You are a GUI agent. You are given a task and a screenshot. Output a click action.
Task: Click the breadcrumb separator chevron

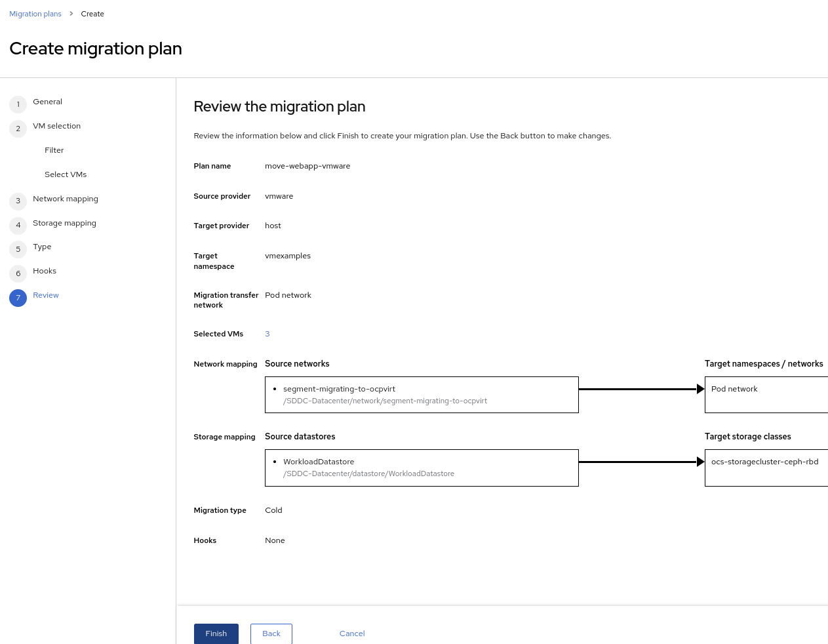tap(71, 14)
